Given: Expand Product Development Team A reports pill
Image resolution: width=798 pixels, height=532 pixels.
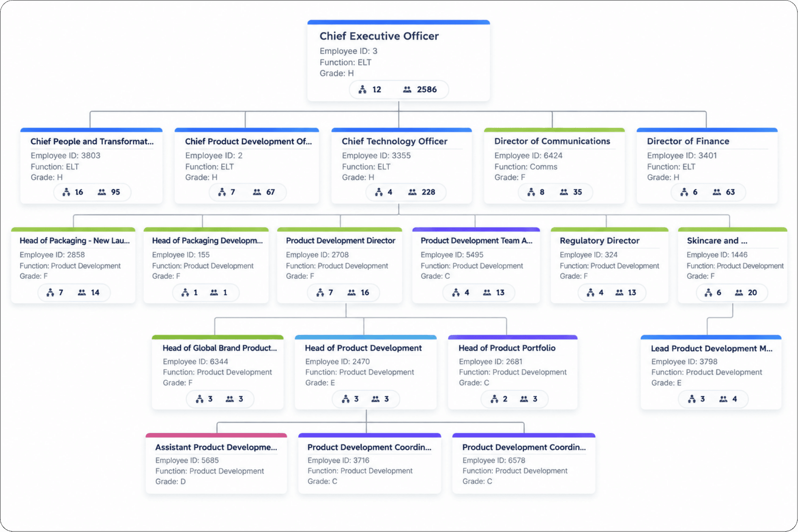Looking at the screenshot, I should tap(479, 293).
